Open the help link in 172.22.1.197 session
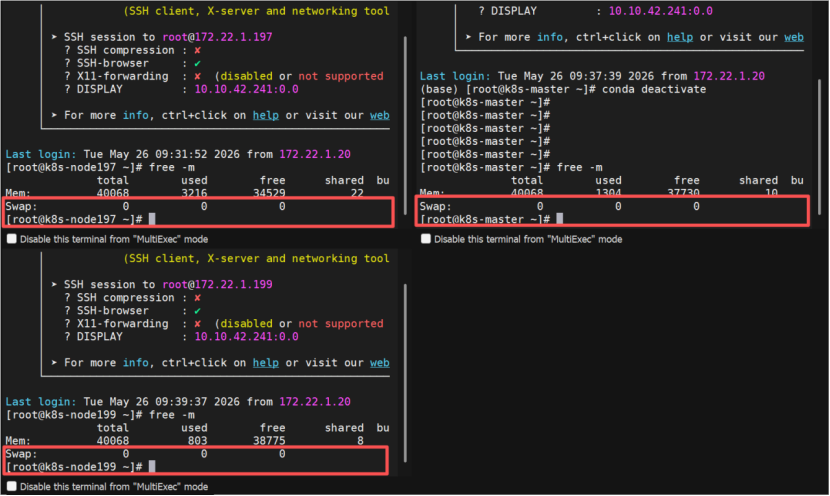Image resolution: width=830 pixels, height=496 pixels. (x=266, y=115)
